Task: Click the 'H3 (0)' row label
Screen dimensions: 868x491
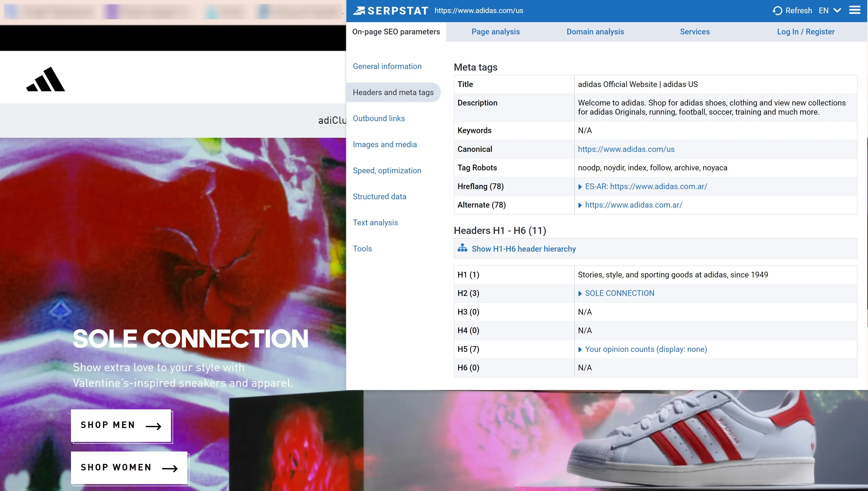Action: point(468,312)
